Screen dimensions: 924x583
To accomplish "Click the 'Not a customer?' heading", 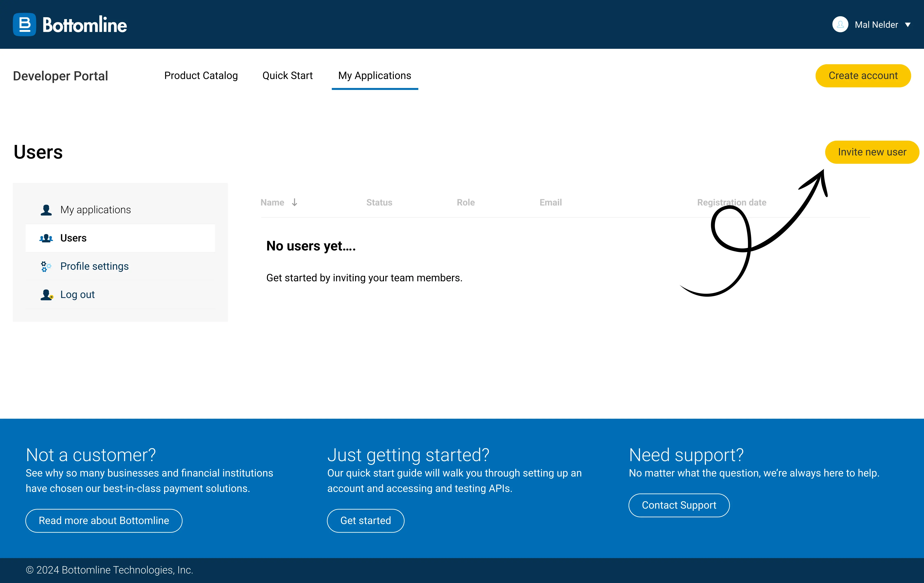I will 91,455.
